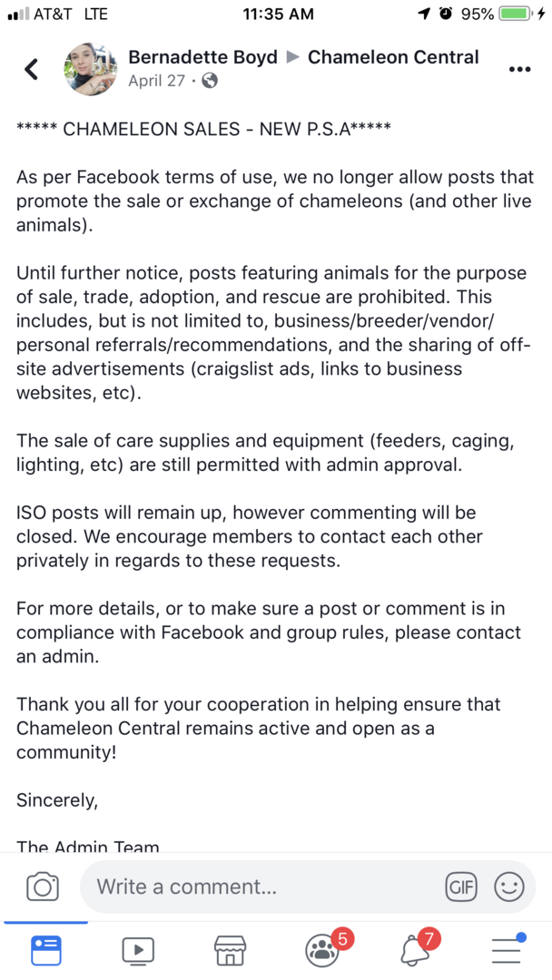Open Bernadette Boyd's profile name link
This screenshot has height=980, width=552.
click(x=202, y=57)
